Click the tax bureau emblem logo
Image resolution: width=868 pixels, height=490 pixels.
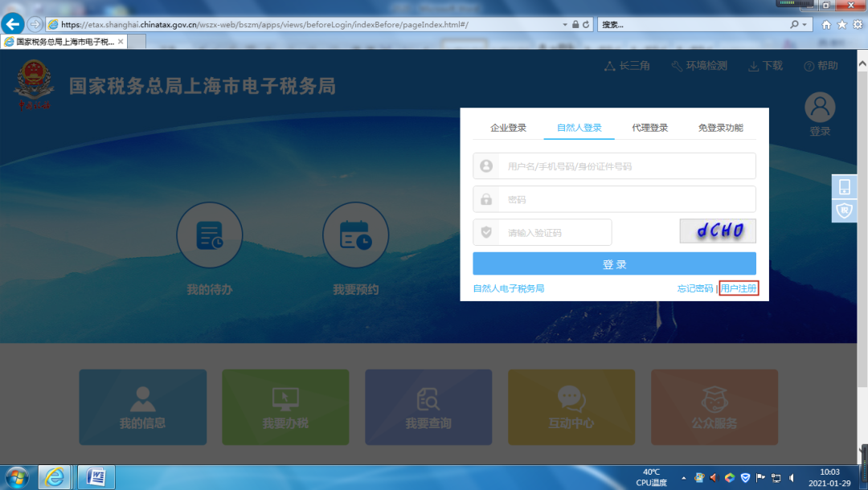pos(35,84)
